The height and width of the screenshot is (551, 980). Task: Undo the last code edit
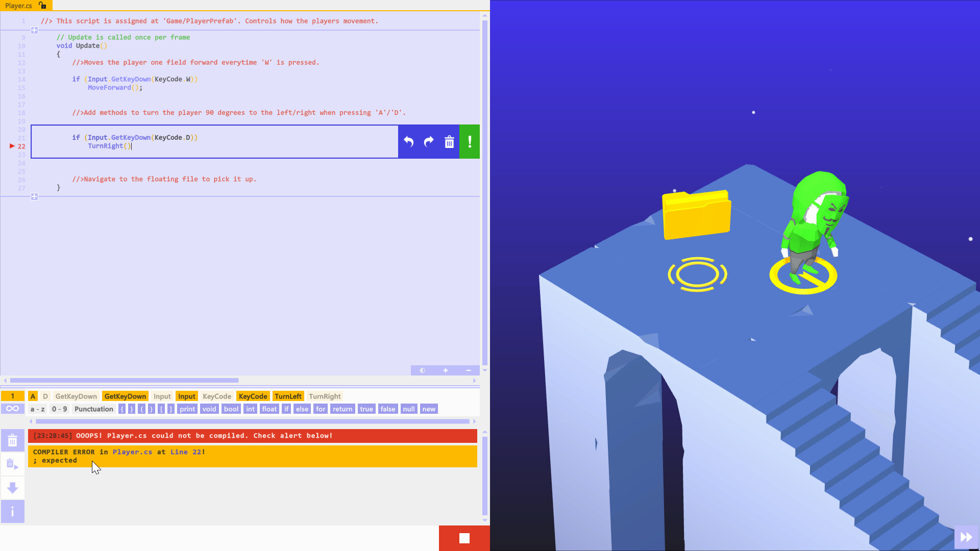coord(408,142)
